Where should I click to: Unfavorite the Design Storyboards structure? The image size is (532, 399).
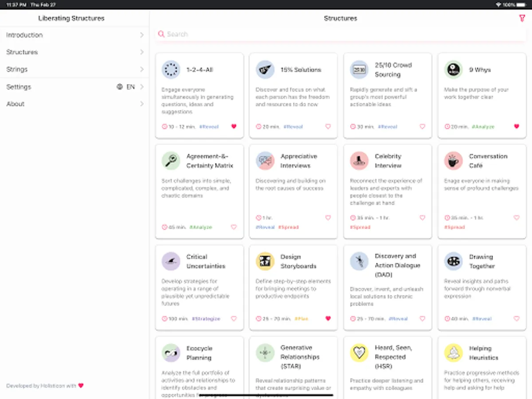(x=328, y=318)
